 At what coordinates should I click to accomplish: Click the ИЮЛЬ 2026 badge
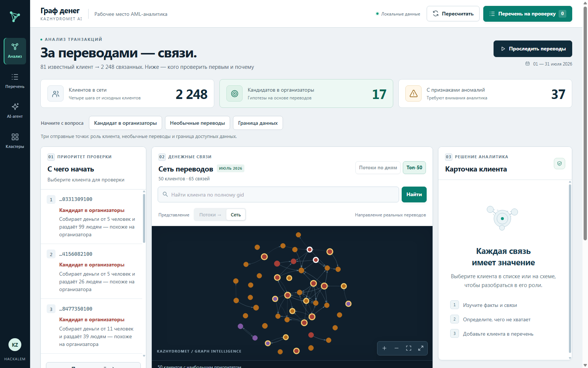231,168
